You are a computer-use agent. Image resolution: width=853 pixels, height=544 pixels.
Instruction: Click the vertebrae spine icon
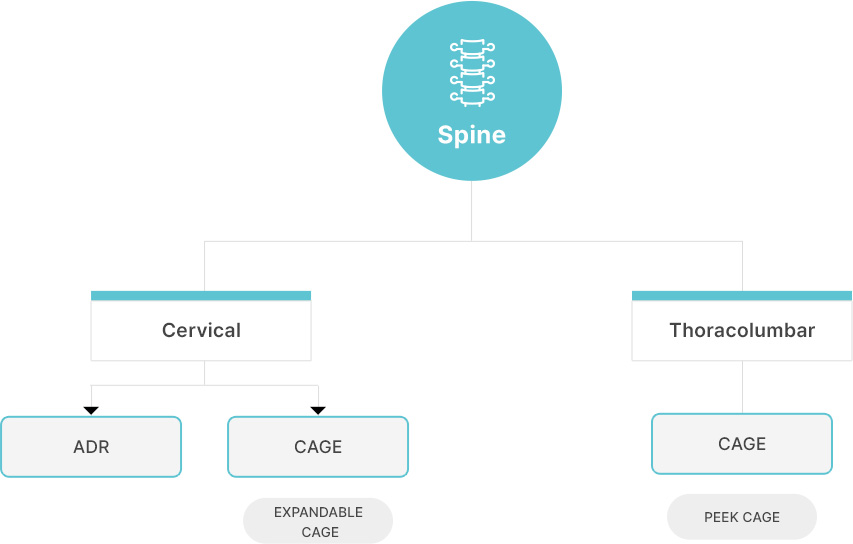tap(472, 72)
